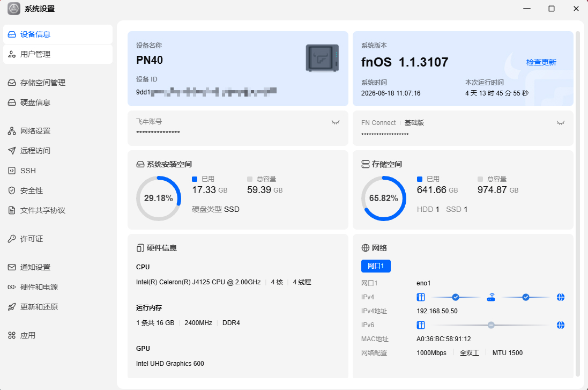Click the 59.39 GB total capacity value
This screenshot has height=390, width=588.
pyautogui.click(x=265, y=190)
